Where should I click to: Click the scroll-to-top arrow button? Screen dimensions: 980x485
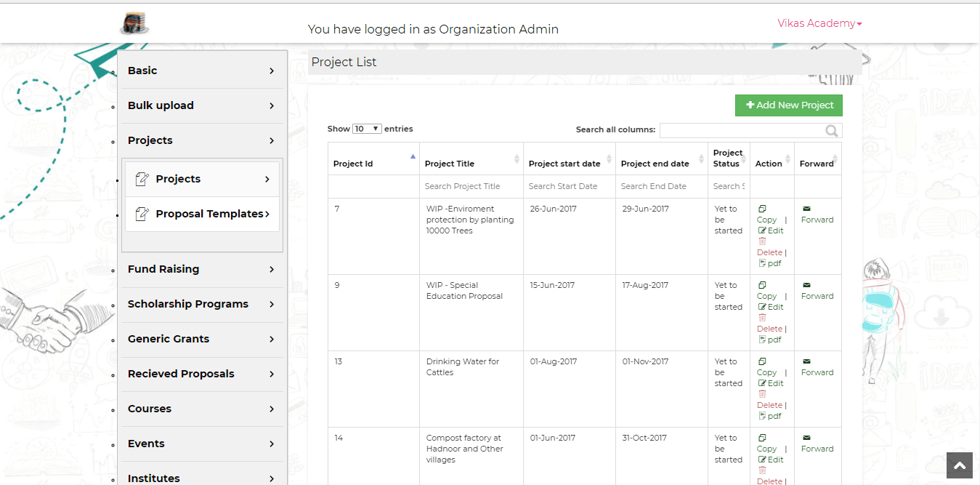(959, 466)
